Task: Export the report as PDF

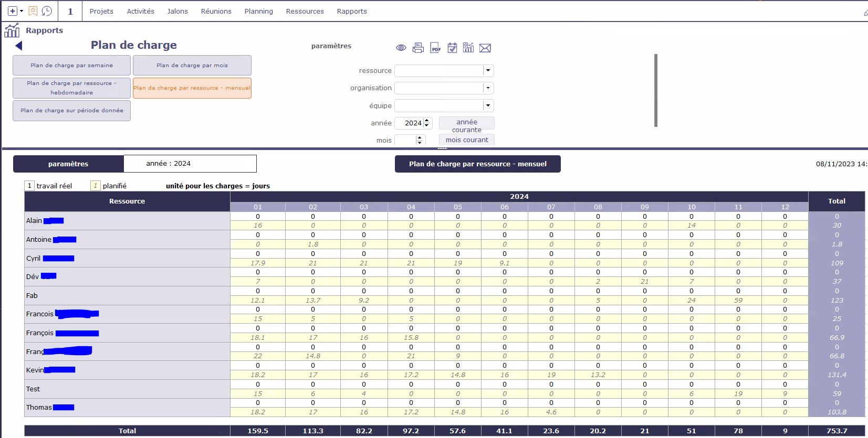Action: 435,48
